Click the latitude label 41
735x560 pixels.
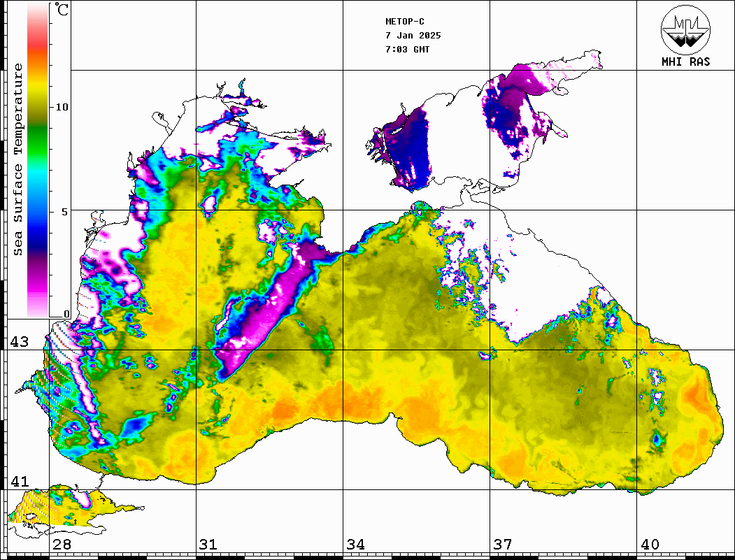(19, 481)
